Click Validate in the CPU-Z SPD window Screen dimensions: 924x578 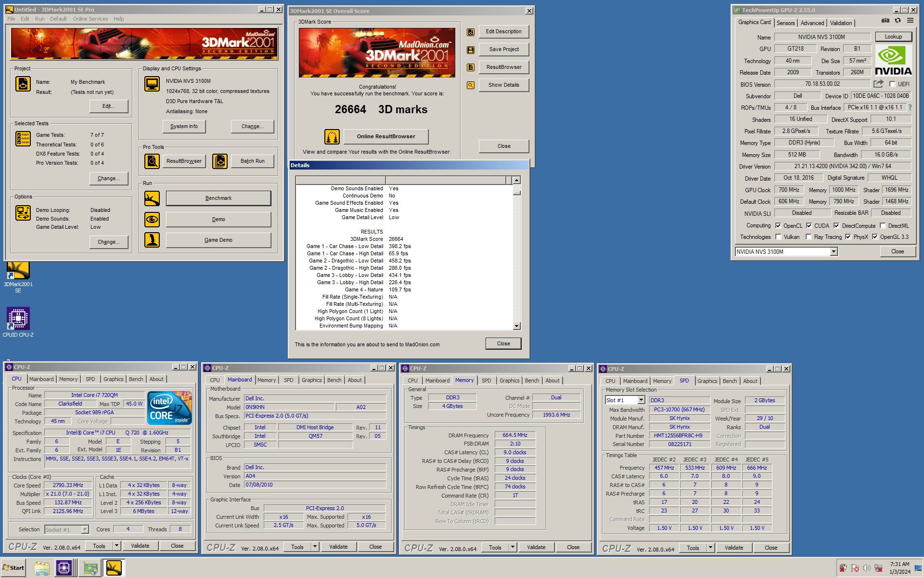(734, 548)
